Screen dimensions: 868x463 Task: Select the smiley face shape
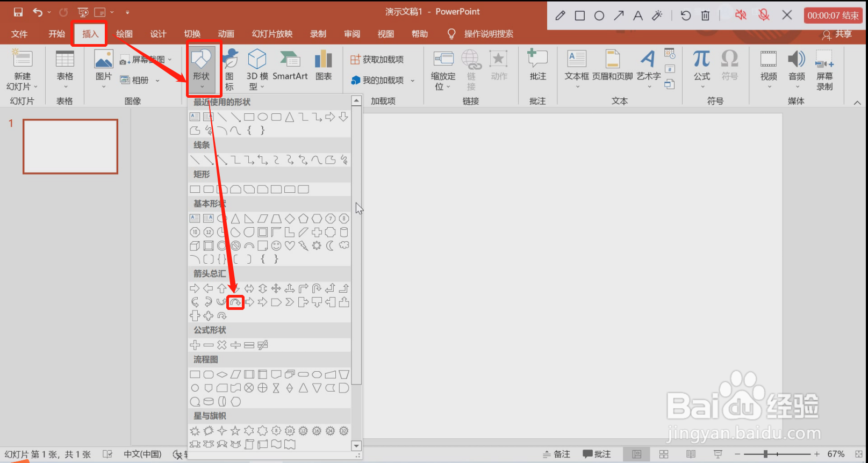coord(276,246)
